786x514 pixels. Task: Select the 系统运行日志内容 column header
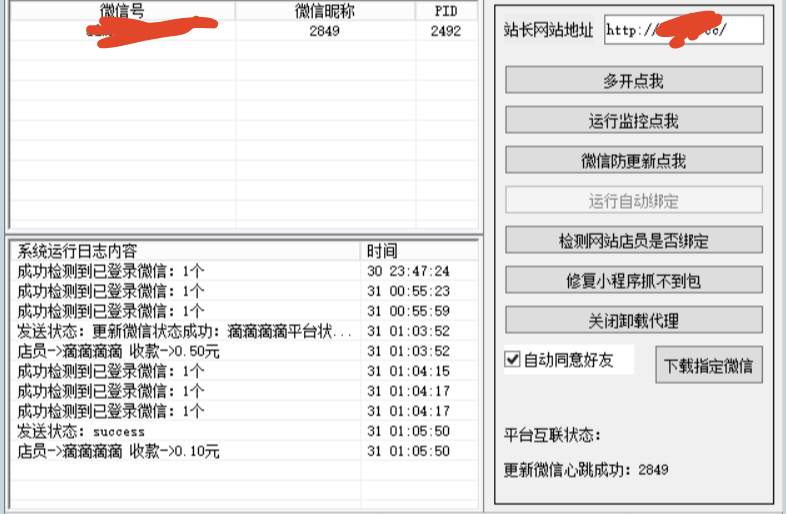[x=185, y=251]
